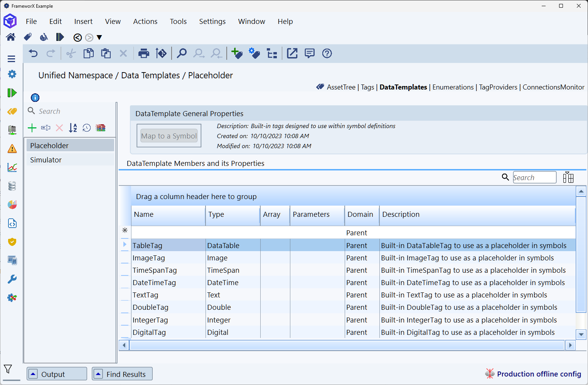Open the AssetTree link
Screen dimensions: 588x385
pyautogui.click(x=341, y=87)
